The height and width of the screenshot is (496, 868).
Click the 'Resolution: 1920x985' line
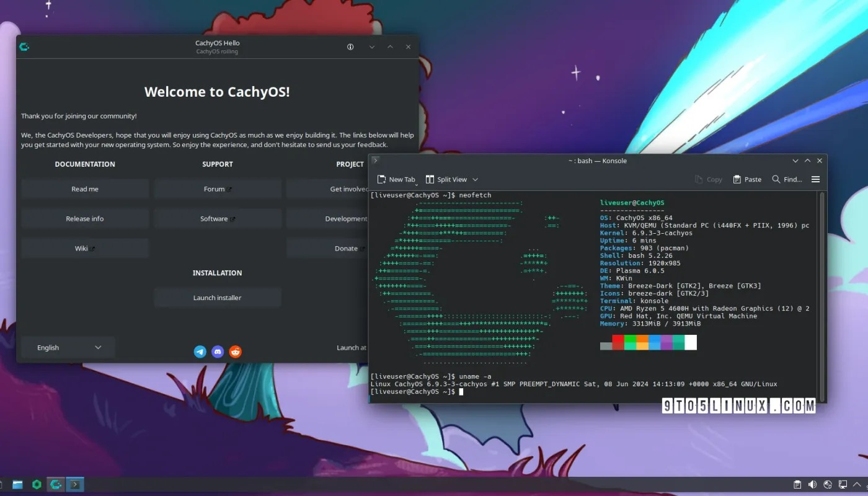click(640, 263)
